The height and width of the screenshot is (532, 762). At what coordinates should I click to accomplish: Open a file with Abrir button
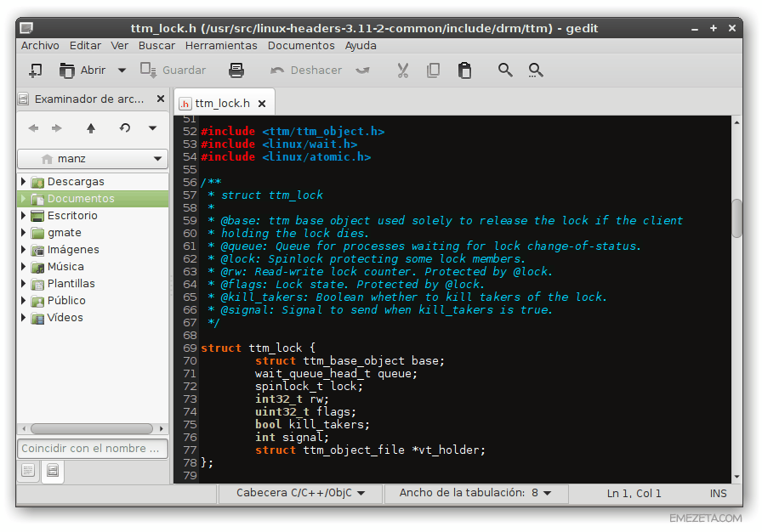82,71
